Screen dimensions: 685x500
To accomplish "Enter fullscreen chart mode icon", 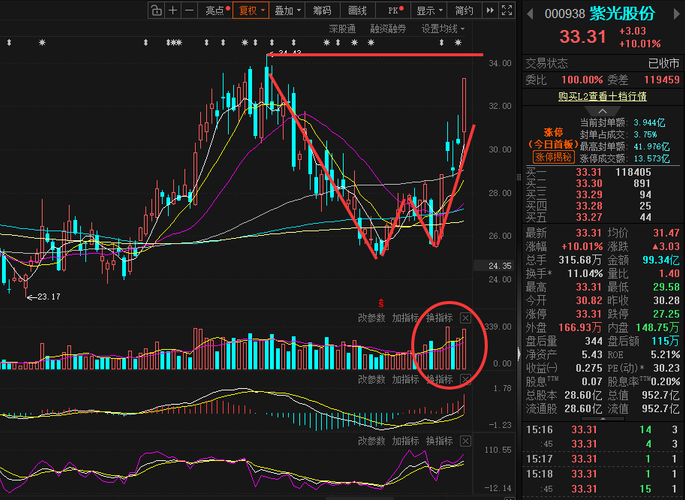I will tap(507, 10).
